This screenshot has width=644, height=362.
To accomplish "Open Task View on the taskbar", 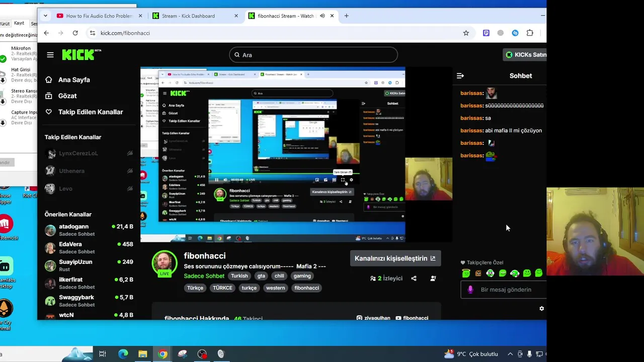I will click(103, 354).
